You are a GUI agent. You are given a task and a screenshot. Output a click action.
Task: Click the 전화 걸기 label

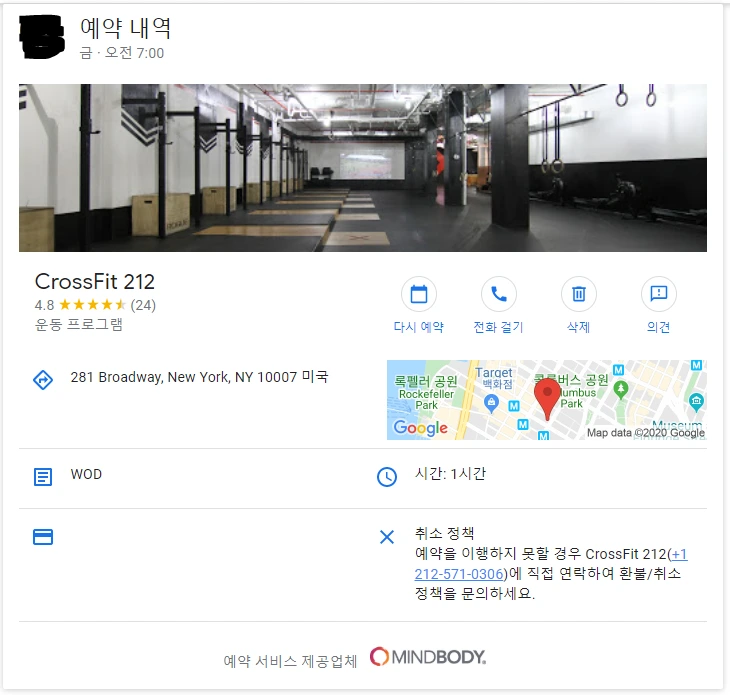(499, 327)
